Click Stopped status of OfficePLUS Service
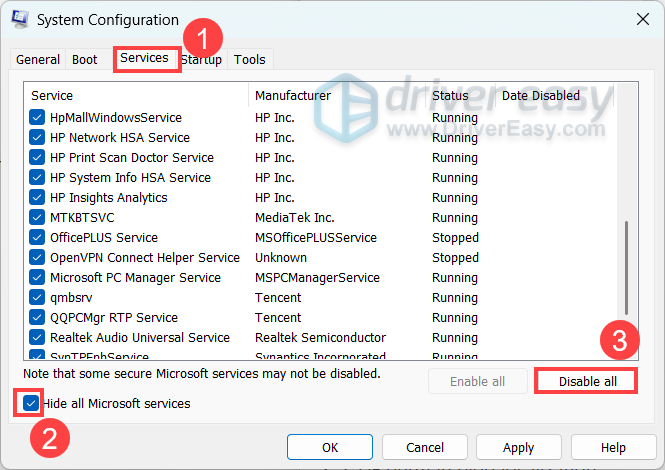Viewport: 665px width, 470px height. click(455, 237)
